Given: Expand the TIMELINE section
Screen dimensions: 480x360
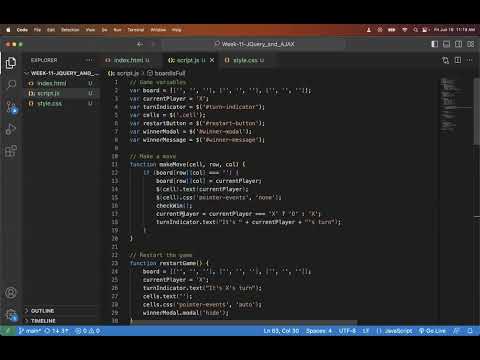Looking at the screenshot, I should tap(62, 321).
